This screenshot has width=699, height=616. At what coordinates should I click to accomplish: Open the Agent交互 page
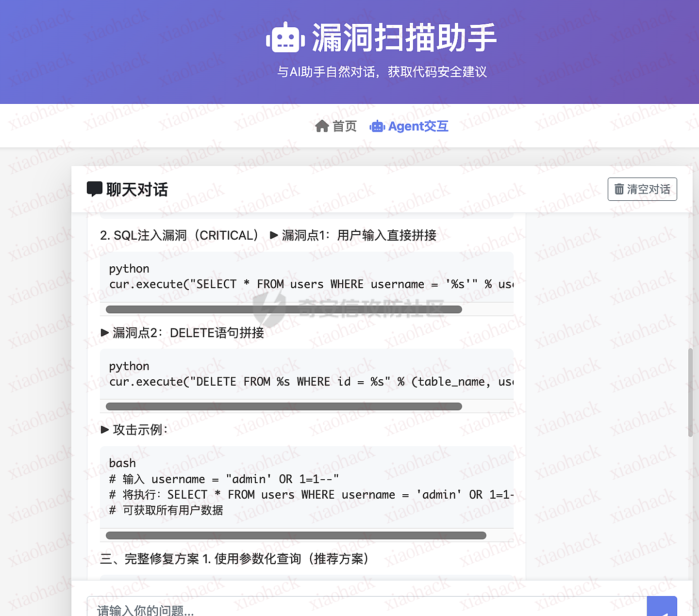click(x=418, y=126)
